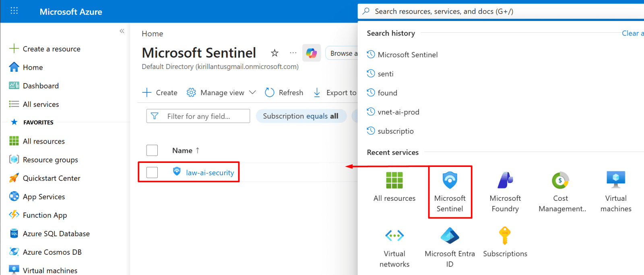Tick the select-all checkbox beside Name
This screenshot has width=644, height=275.
click(152, 150)
